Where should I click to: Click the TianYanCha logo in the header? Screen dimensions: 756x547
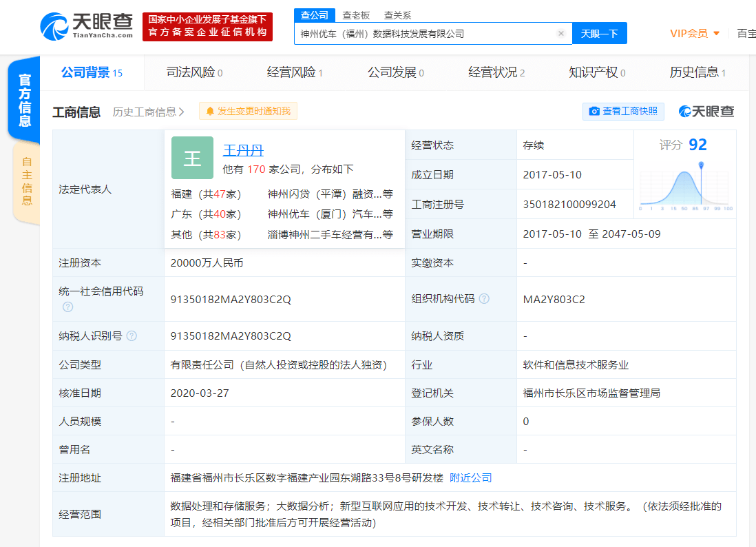(87, 27)
